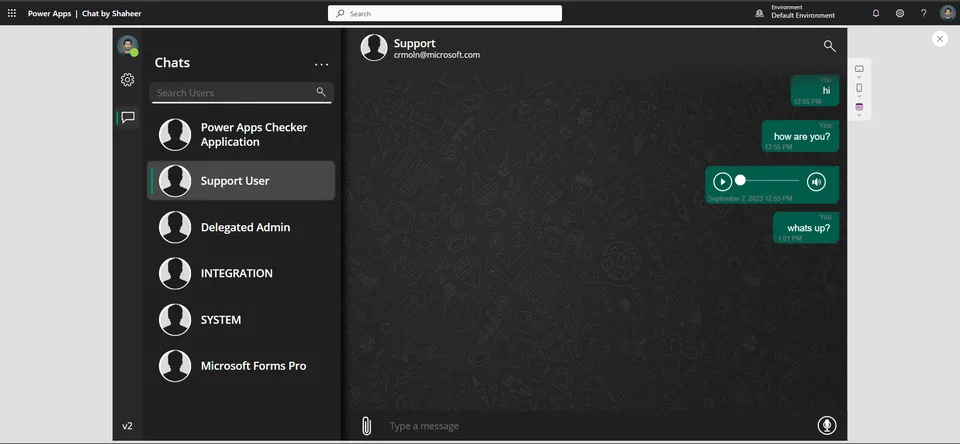This screenshot has width=960, height=444.
Task: Open the SYSTEM chat
Action: pyautogui.click(x=241, y=320)
